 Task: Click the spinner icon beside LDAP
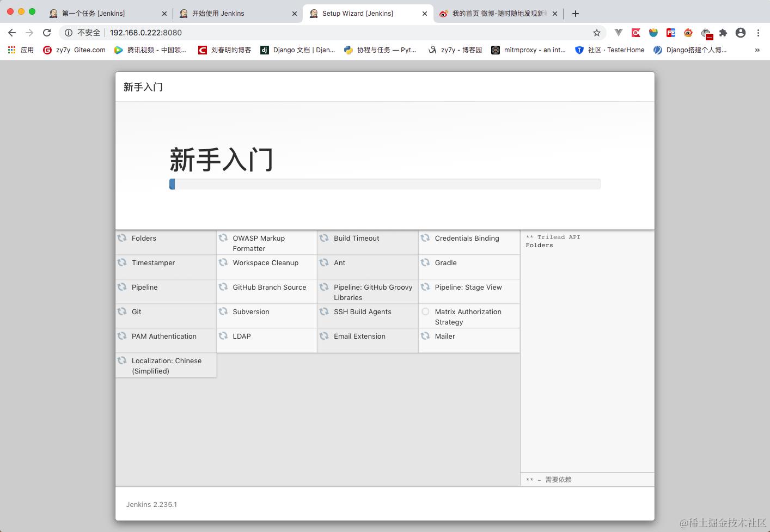223,336
